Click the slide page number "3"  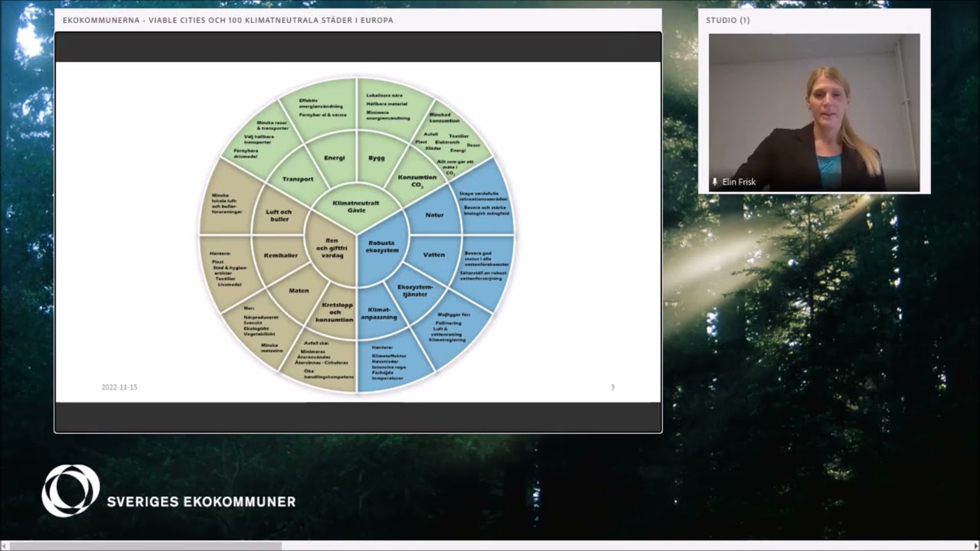(612, 387)
